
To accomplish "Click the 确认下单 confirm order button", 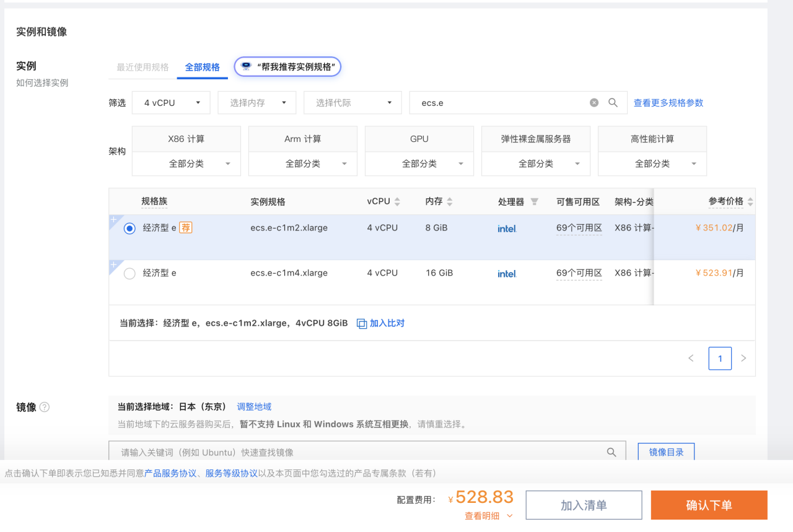I will pyautogui.click(x=709, y=505).
